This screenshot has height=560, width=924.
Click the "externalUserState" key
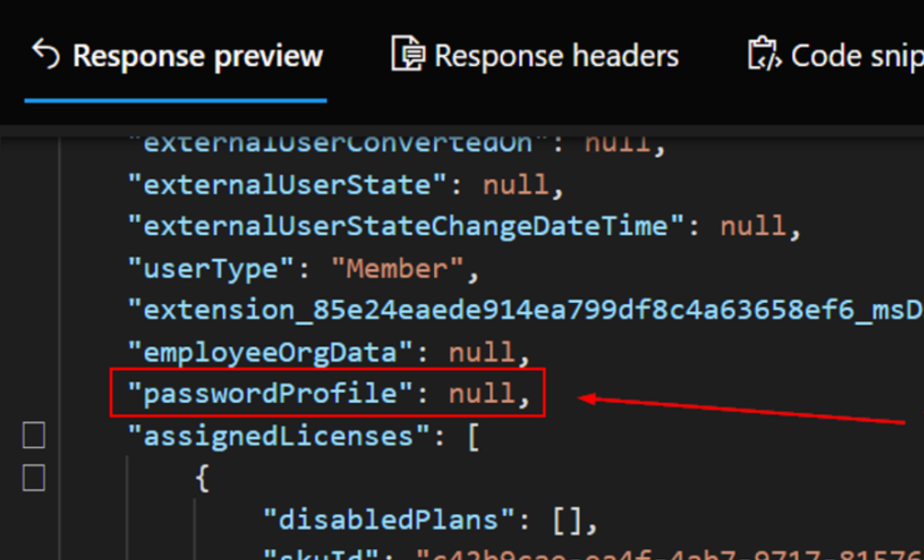[289, 186]
